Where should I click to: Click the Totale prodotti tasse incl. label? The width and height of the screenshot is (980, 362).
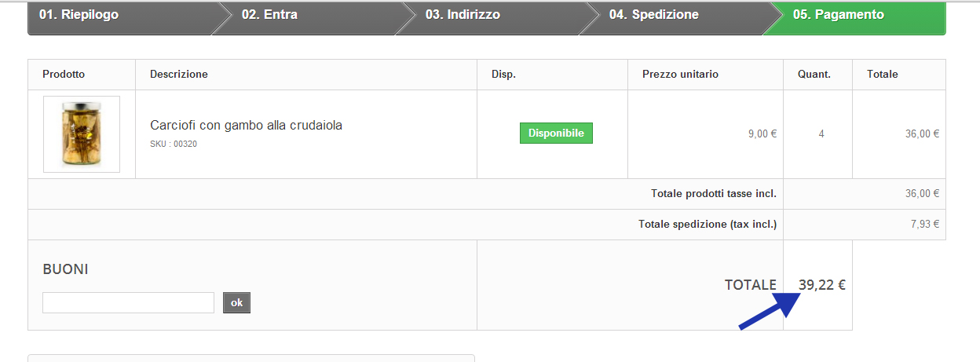713,194
